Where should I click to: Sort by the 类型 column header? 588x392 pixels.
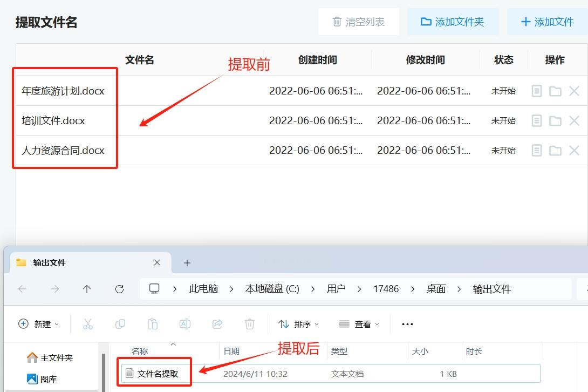pyautogui.click(x=339, y=351)
